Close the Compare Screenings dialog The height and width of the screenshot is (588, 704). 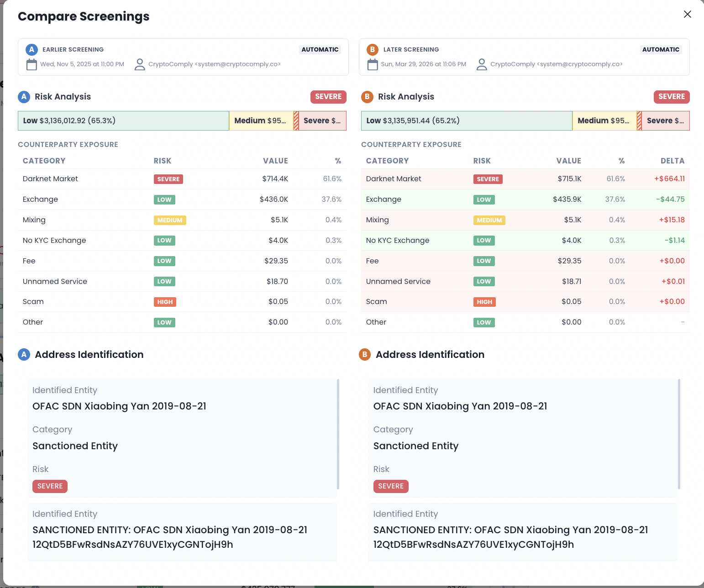click(687, 14)
